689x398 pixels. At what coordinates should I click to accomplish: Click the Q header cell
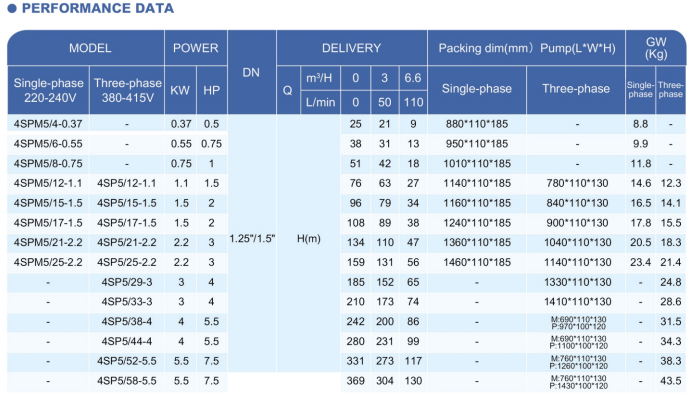click(287, 90)
